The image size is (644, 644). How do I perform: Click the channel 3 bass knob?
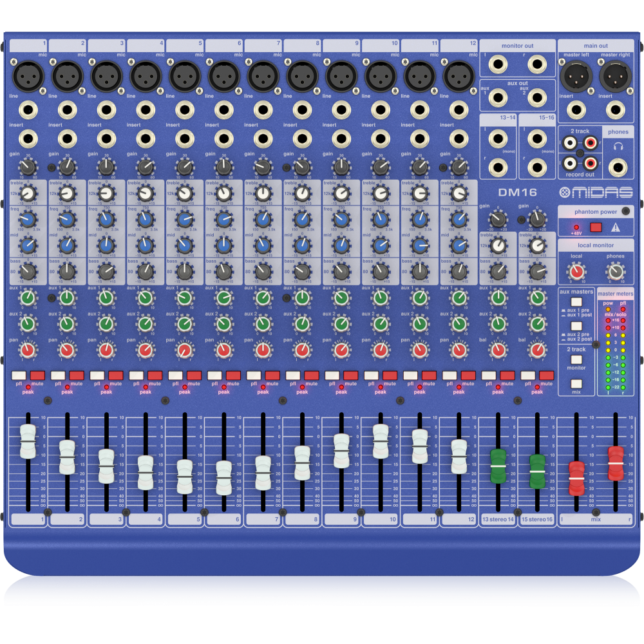(x=106, y=272)
